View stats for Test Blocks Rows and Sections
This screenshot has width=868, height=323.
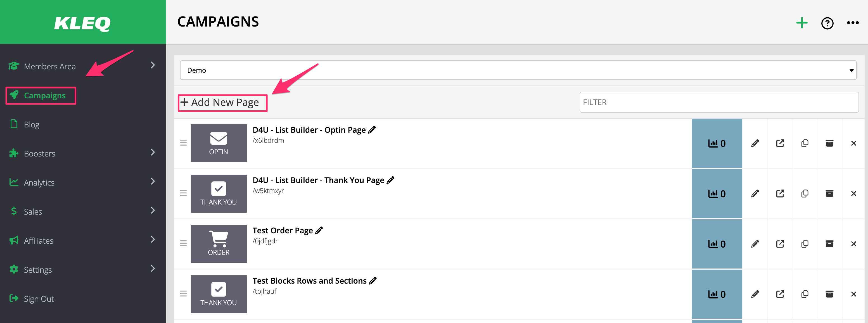(x=717, y=294)
